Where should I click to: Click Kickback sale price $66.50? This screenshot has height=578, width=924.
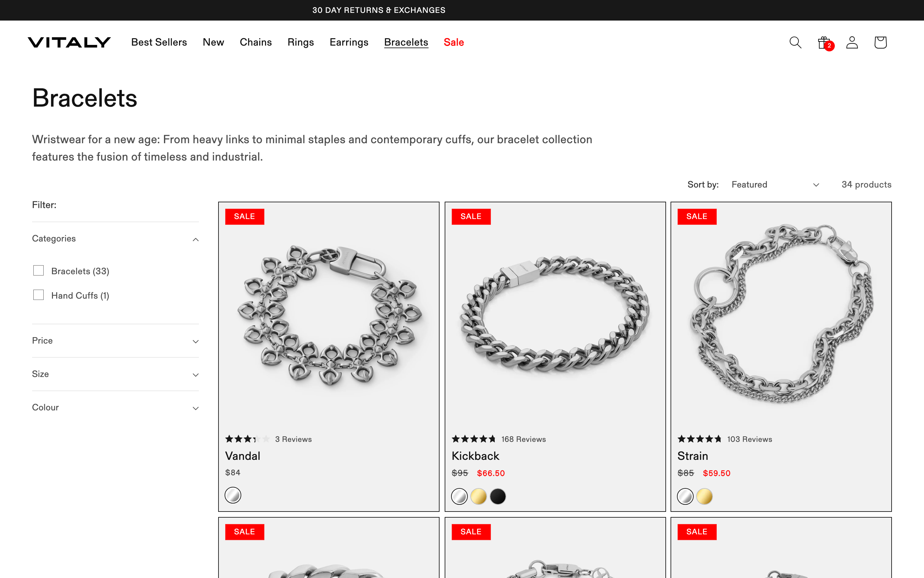pos(491,473)
